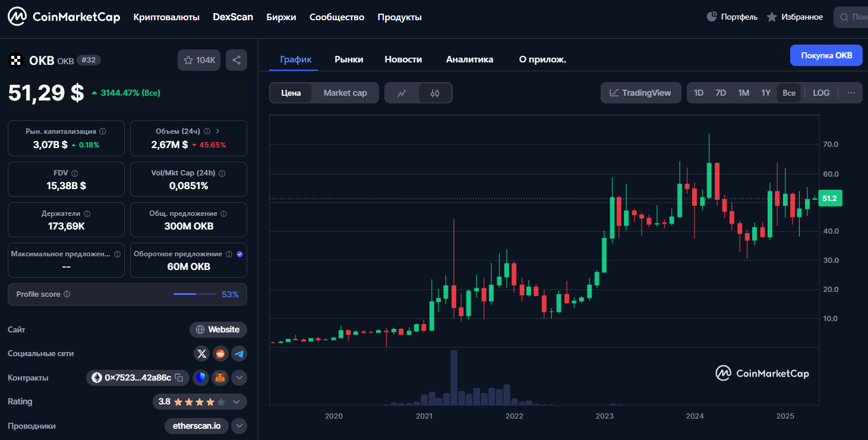The width and height of the screenshot is (868, 440).
Task: Click the Profile score 53% progress bar
Action: [195, 294]
